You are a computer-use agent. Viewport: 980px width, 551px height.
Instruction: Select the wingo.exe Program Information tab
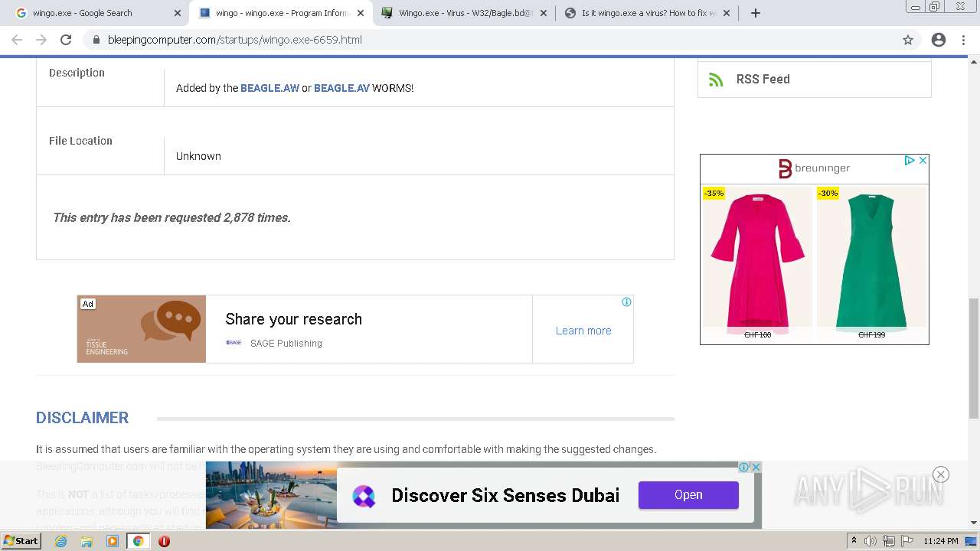tap(281, 13)
